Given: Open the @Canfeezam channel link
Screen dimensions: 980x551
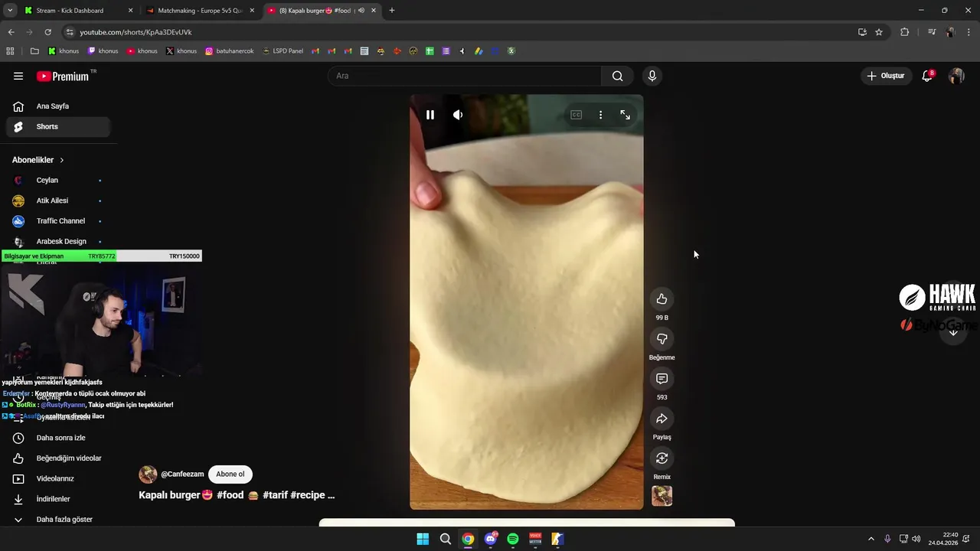Looking at the screenshot, I should coord(182,474).
